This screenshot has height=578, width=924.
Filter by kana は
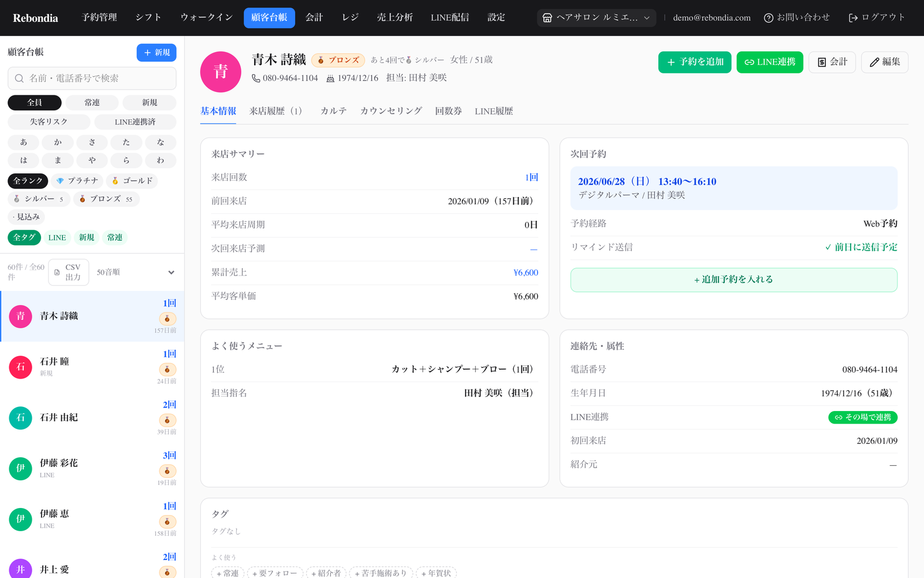point(24,160)
